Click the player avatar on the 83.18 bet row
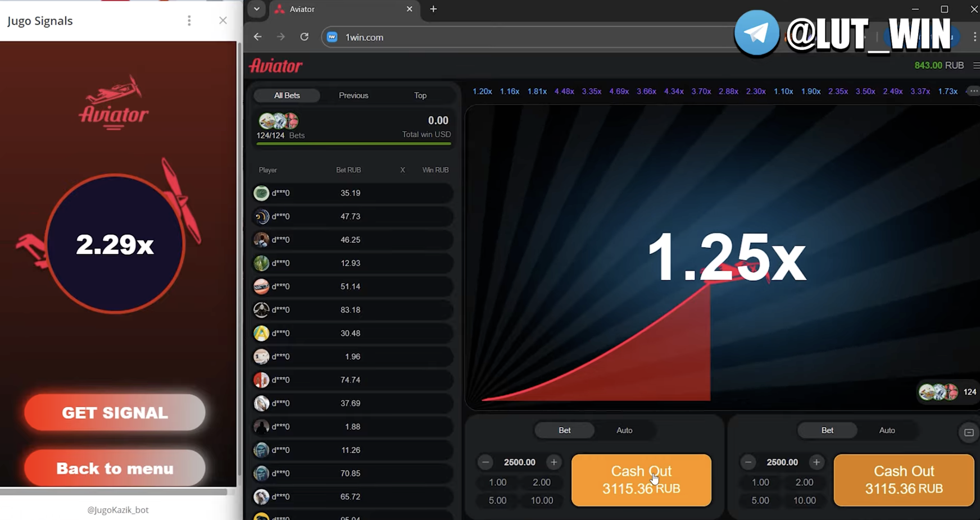 point(261,310)
